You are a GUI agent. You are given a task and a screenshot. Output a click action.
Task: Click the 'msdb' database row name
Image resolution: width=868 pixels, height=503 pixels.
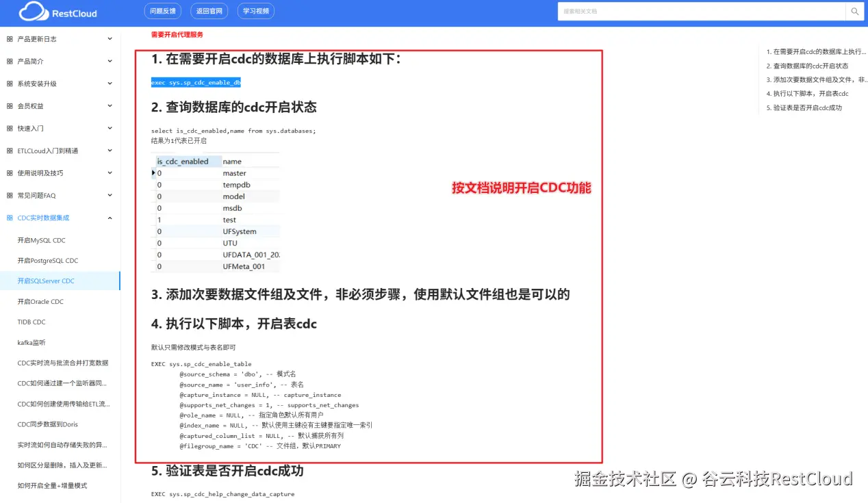(x=232, y=208)
